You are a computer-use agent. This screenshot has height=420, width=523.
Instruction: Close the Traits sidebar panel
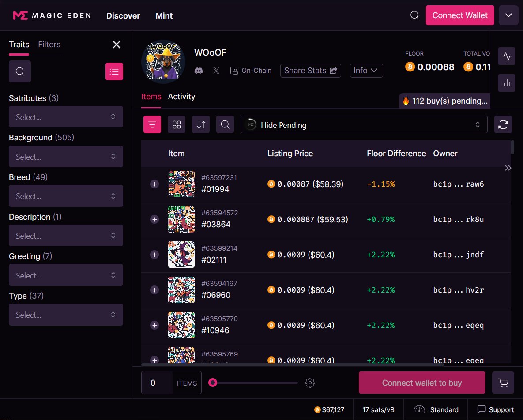pos(117,44)
